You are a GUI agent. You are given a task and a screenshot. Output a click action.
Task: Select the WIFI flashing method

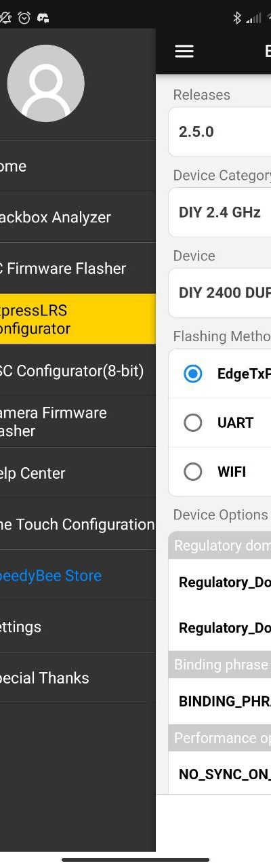coord(220,471)
